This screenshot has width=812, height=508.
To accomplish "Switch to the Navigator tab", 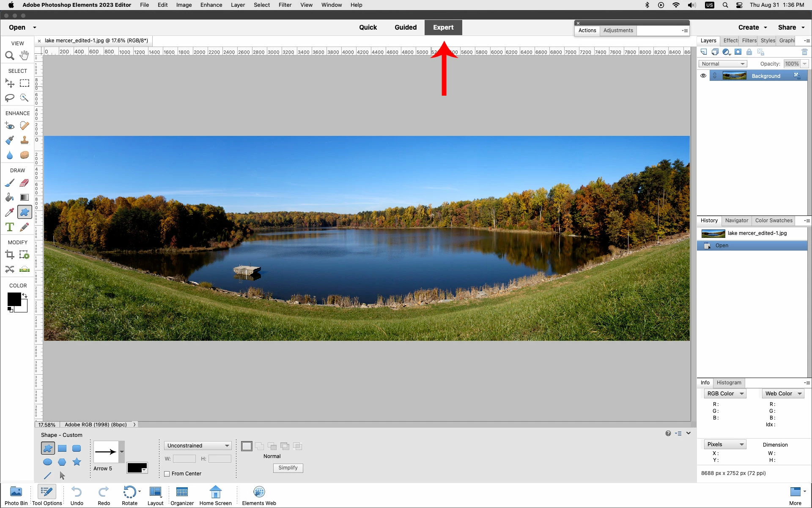I will [x=736, y=221].
